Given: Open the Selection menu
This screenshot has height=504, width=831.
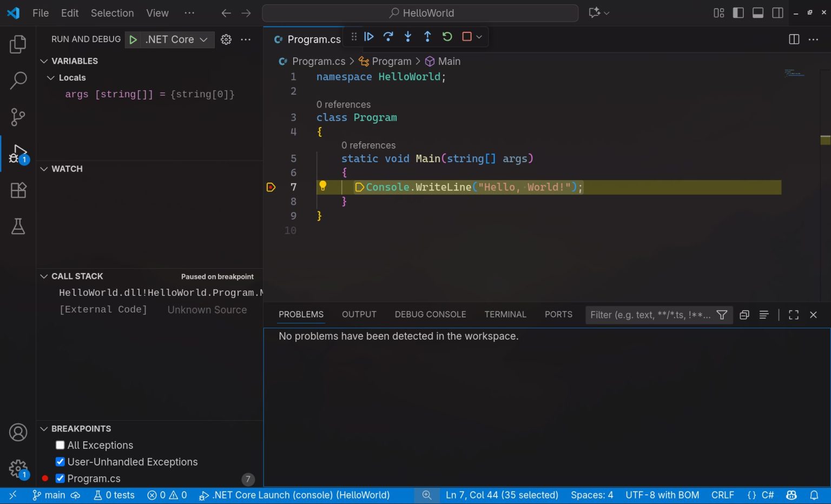Looking at the screenshot, I should pyautogui.click(x=112, y=13).
